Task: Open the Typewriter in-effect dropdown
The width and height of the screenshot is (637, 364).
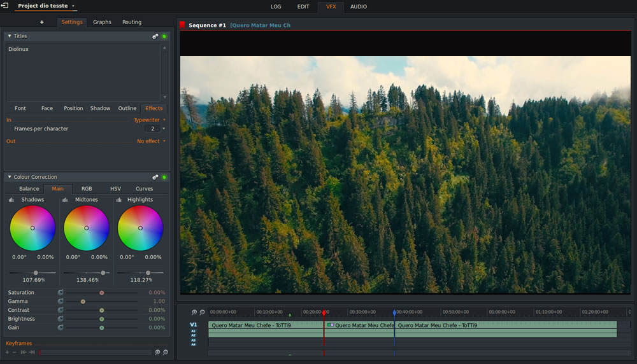Action: [150, 120]
